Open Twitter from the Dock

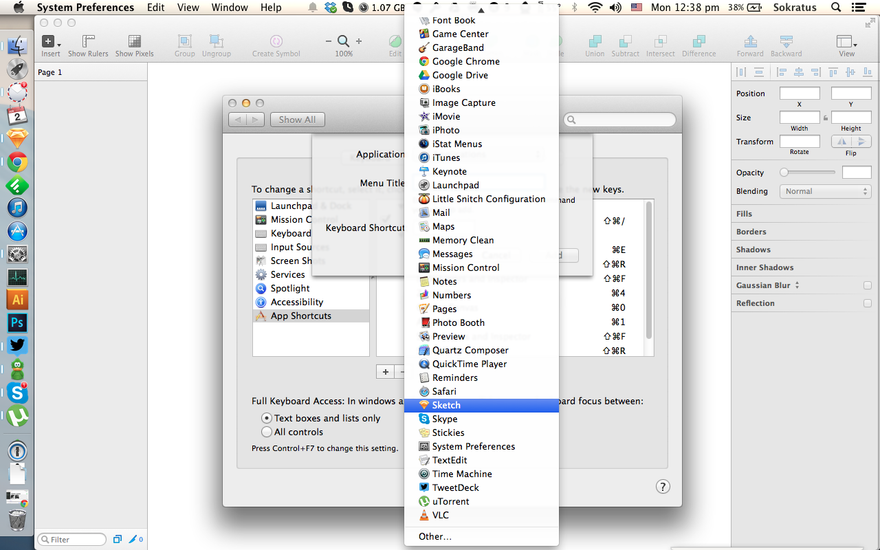[17, 346]
